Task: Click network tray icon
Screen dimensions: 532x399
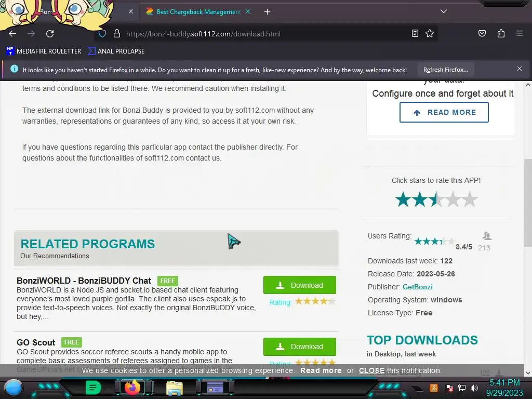Action: 461,388
